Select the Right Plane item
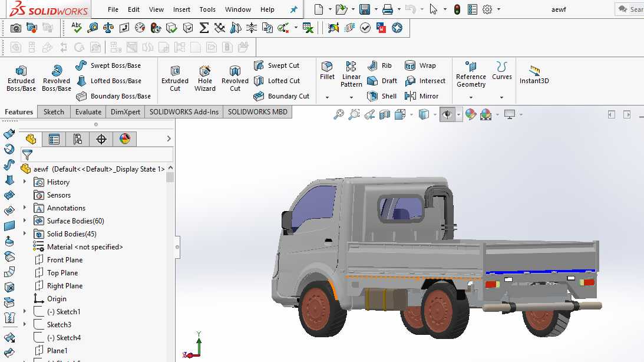The width and height of the screenshot is (644, 362). [x=58, y=285]
